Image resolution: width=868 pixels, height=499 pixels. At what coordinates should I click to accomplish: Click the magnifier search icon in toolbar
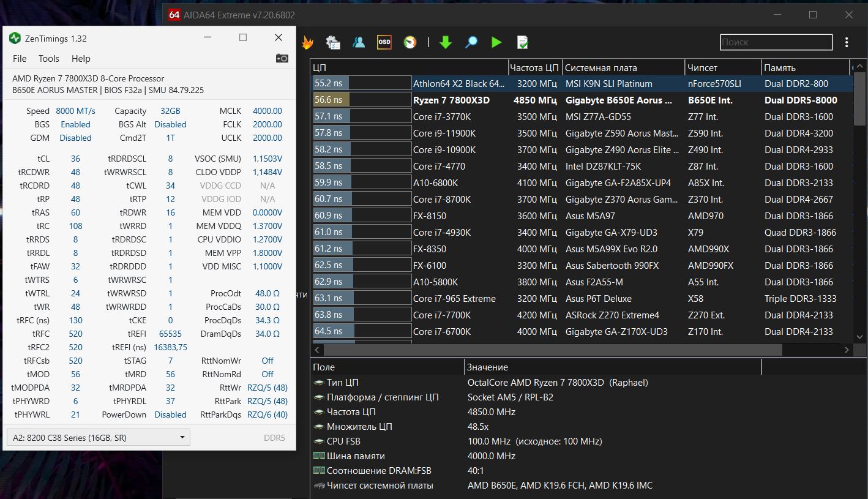click(x=471, y=42)
